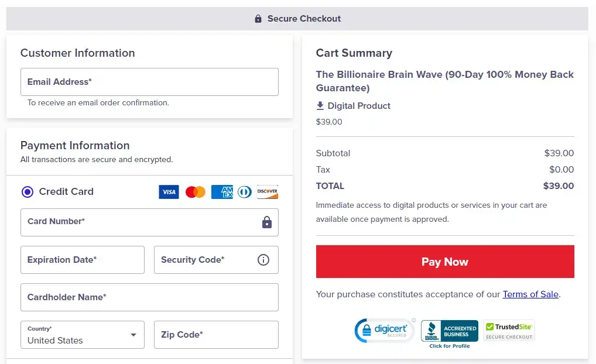Screen dimensions: 596x364
Task: Click the Click for Profile link
Action: click(449, 345)
